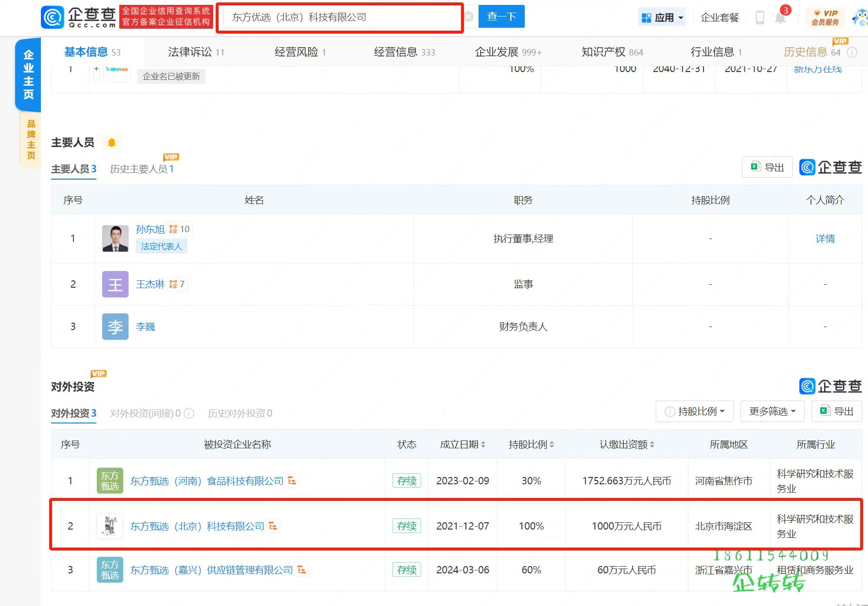Open 东方甄选（嘉兴）供应链管理有限公司 link
This screenshot has width=868, height=606.
click(212, 570)
